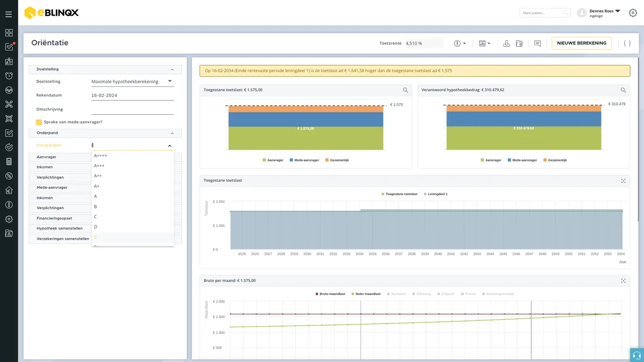Screen dimensions: 644x362
Task: Toggle Netto maandlast legend series
Action: click(366, 294)
